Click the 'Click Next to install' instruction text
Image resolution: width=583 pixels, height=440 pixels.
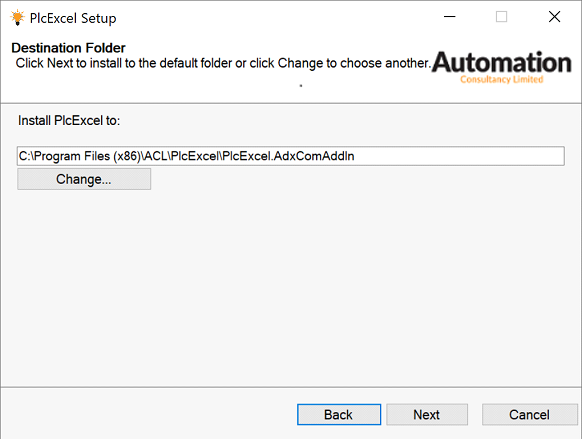pos(223,63)
